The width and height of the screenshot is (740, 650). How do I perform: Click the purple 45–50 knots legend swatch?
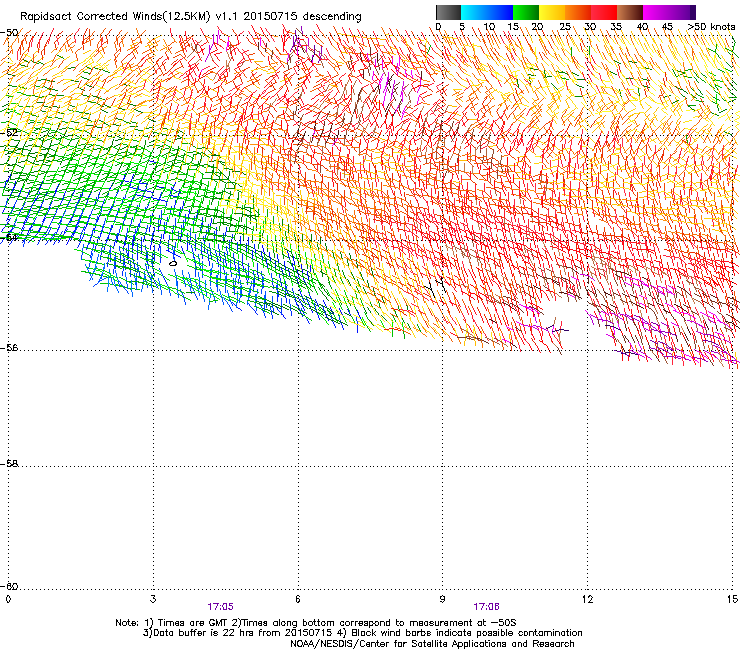tap(682, 12)
